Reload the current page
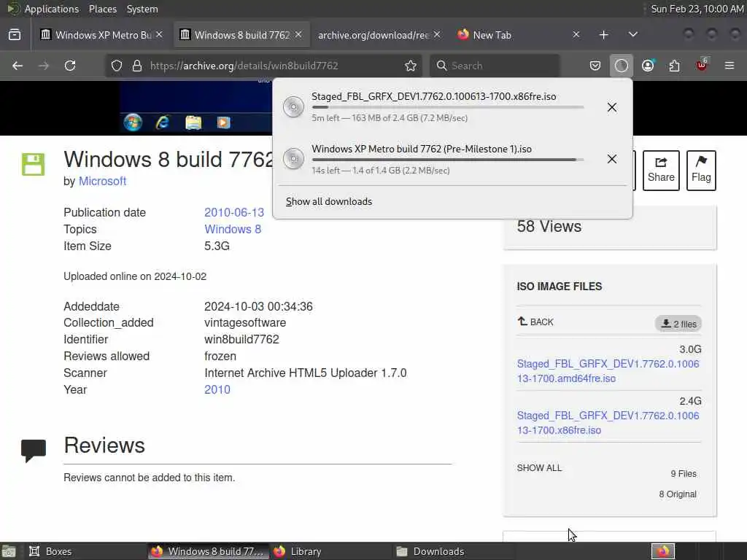 [70, 66]
